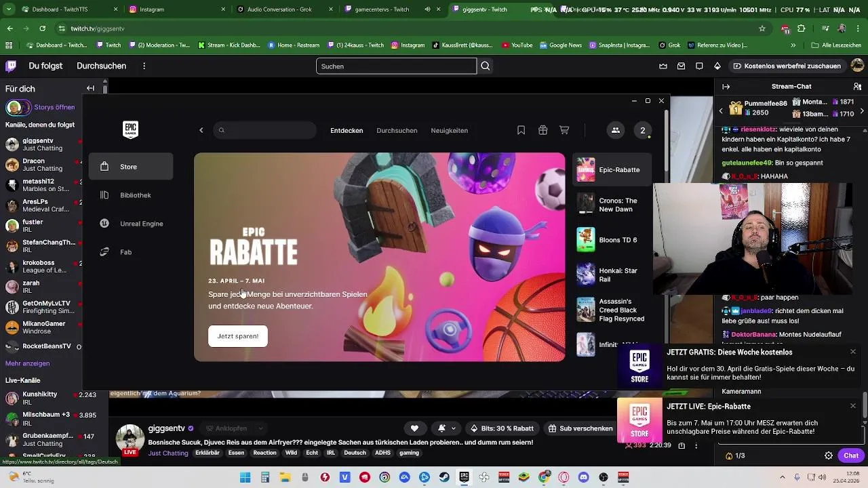This screenshot has height=488, width=868.
Task: Click the Epic Games logo in launcher
Action: click(130, 129)
